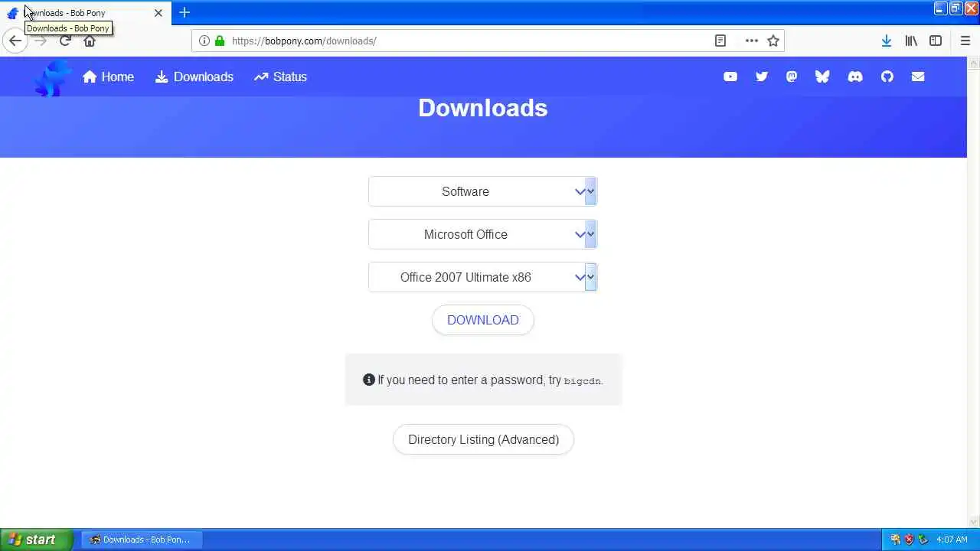The width and height of the screenshot is (980, 551).
Task: Click the green padlock security icon
Action: (220, 41)
